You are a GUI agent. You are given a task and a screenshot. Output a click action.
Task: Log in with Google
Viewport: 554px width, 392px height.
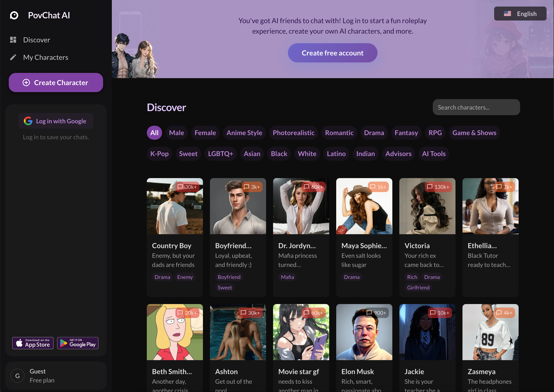click(56, 121)
